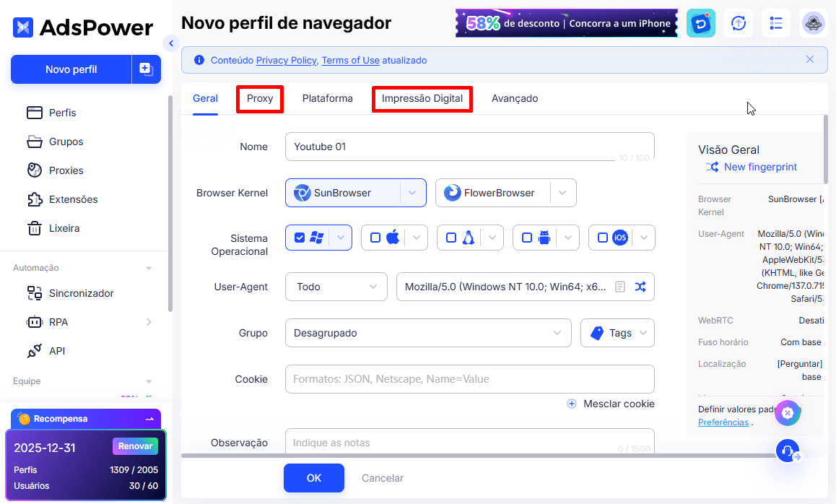Open the Recompensa banner

[x=86, y=419]
